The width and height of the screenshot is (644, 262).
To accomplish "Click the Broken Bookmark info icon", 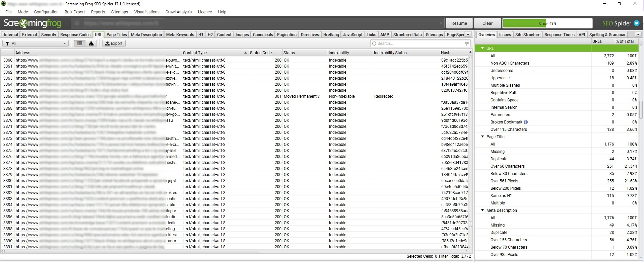I will tap(526, 122).
